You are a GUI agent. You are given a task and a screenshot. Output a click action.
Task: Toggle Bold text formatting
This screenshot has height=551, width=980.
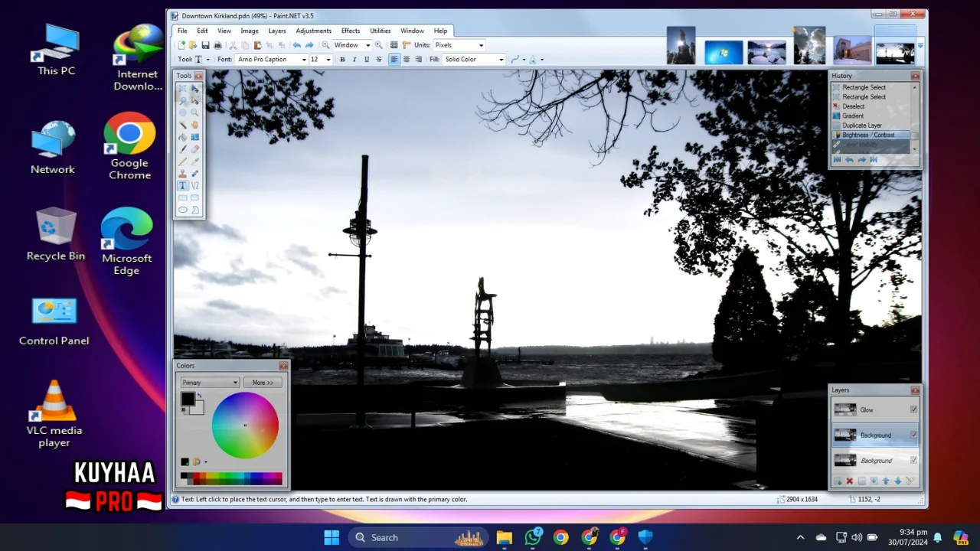click(342, 60)
